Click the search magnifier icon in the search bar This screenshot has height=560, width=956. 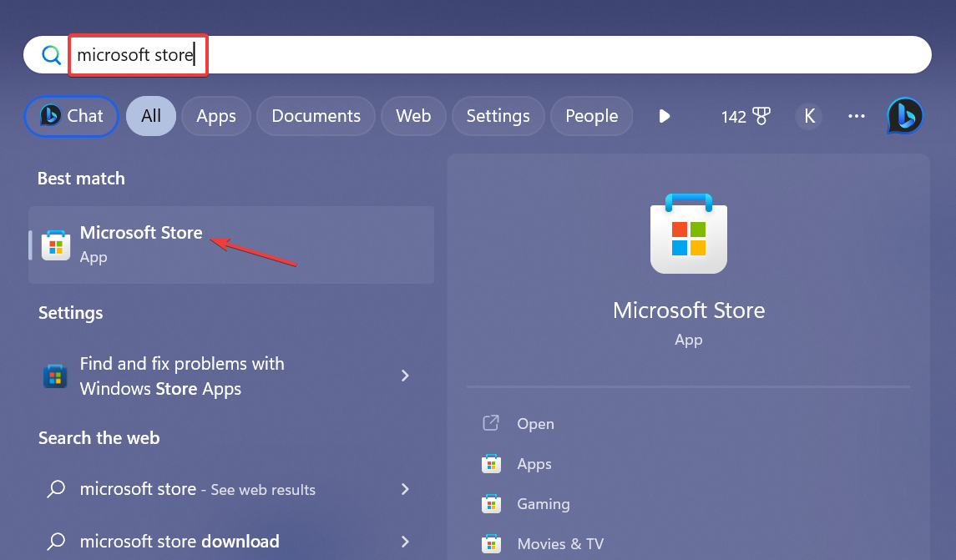pyautogui.click(x=51, y=55)
